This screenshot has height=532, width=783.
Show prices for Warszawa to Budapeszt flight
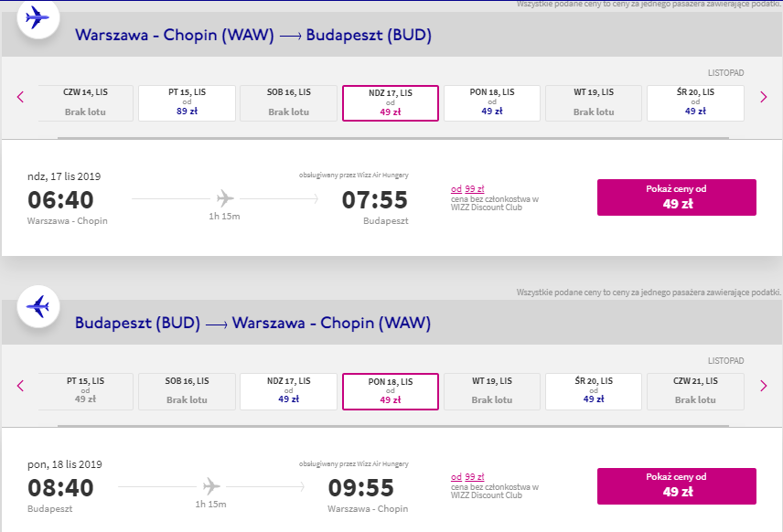(677, 197)
